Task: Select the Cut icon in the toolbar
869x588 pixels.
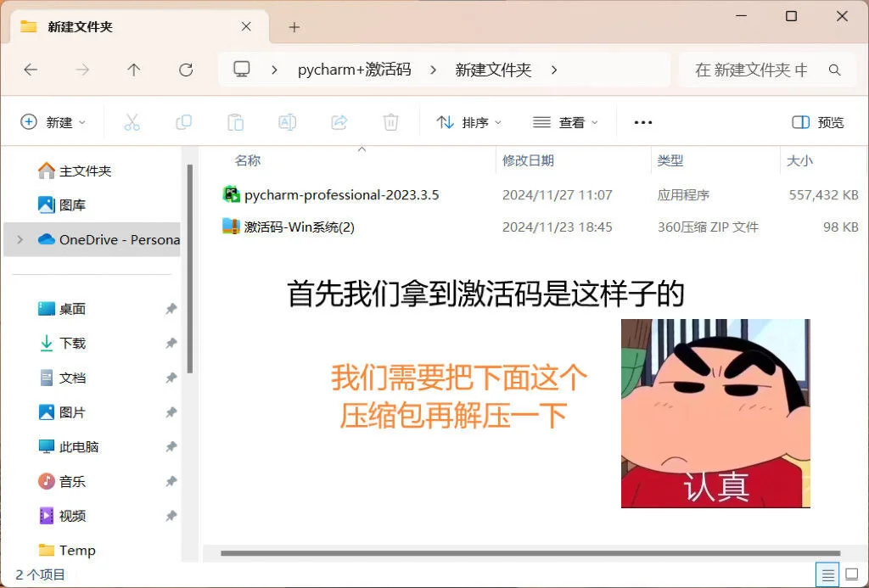Action: click(132, 122)
